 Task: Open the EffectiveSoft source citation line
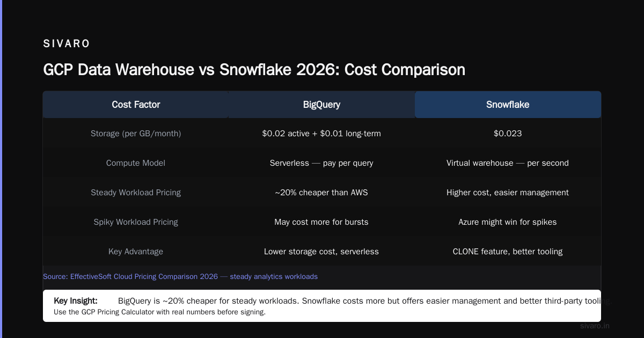[x=180, y=277]
